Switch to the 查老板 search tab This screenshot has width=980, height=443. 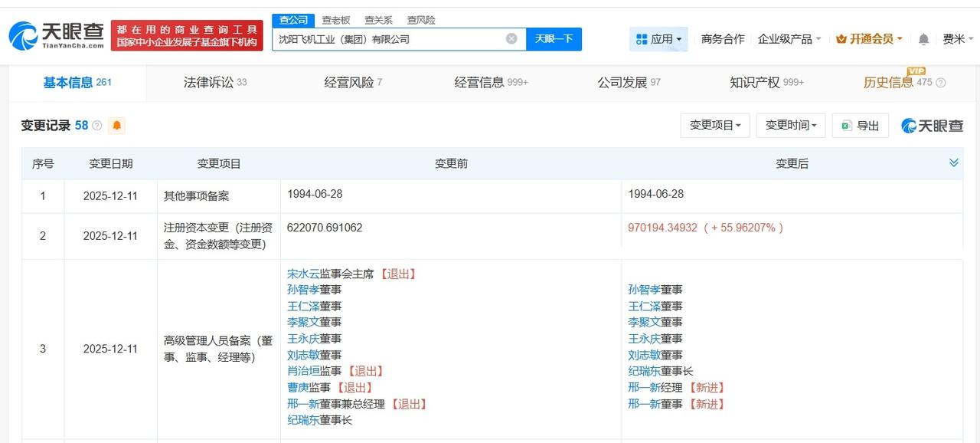(x=336, y=20)
